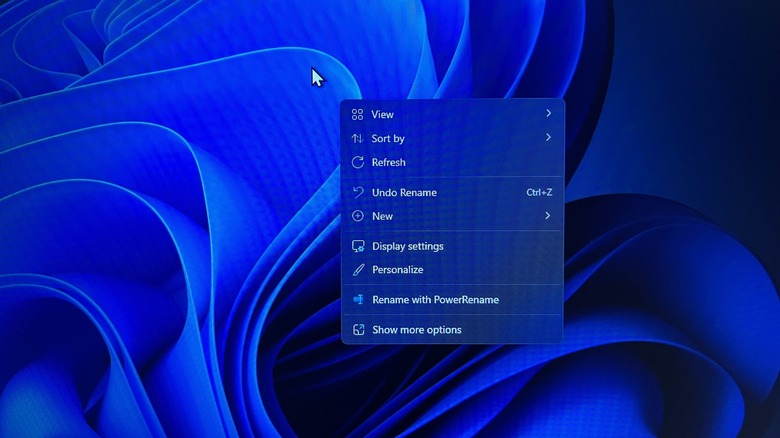This screenshot has width=780, height=438.
Task: Open Display settings from the menu
Action: [452, 246]
